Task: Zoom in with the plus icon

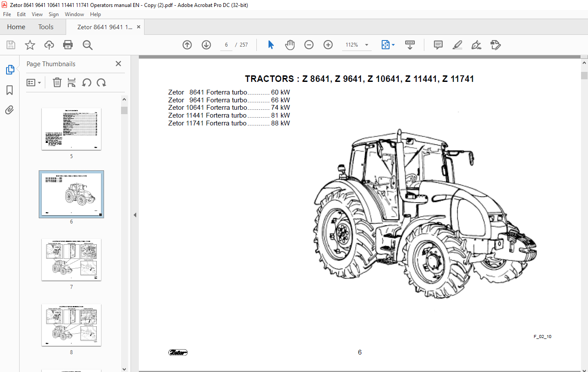Action: click(328, 45)
